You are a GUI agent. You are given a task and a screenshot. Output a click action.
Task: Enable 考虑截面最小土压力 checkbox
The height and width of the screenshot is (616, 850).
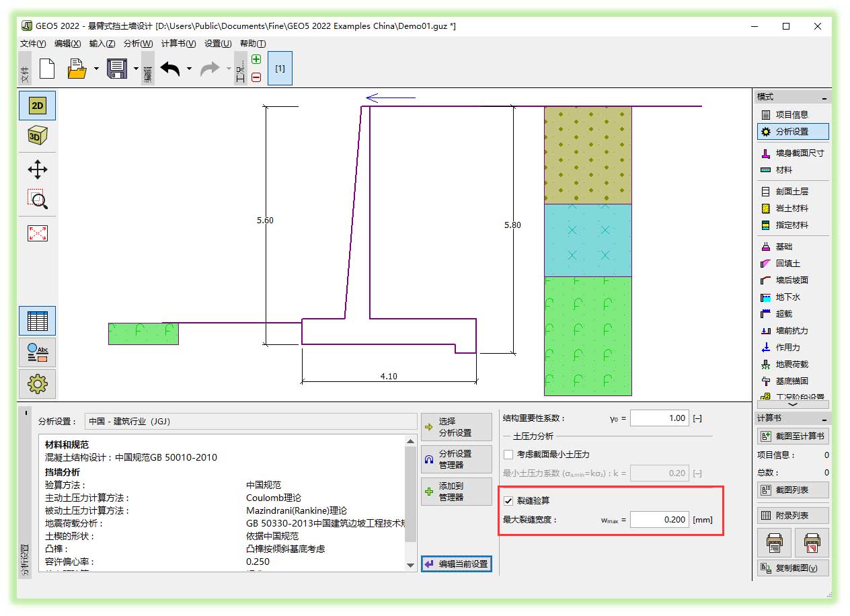508,455
